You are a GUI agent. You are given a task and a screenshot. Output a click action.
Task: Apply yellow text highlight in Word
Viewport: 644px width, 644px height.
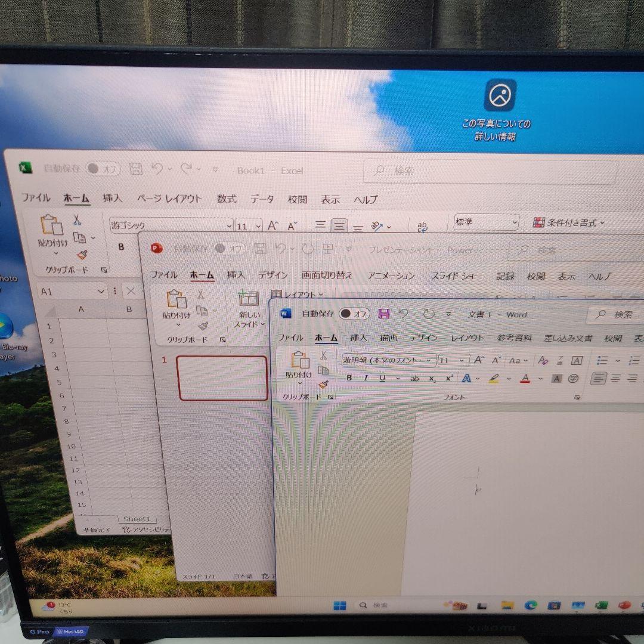(494, 377)
